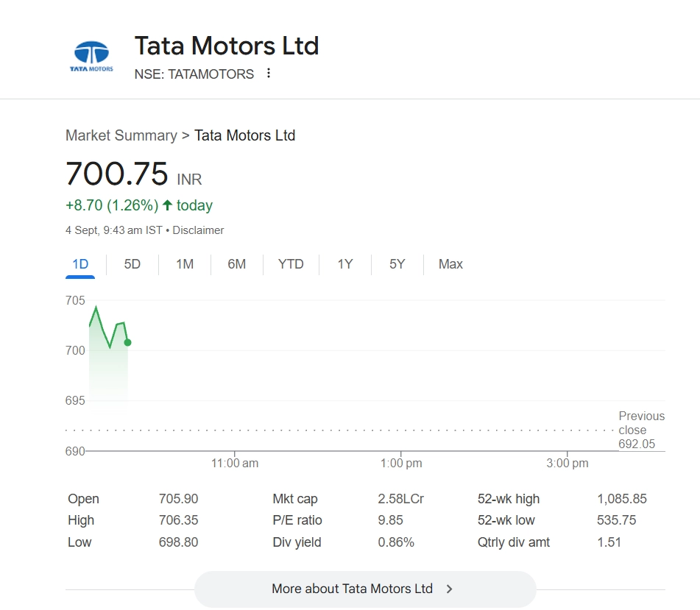
Task: Select the YTD tab
Action: [x=291, y=264]
